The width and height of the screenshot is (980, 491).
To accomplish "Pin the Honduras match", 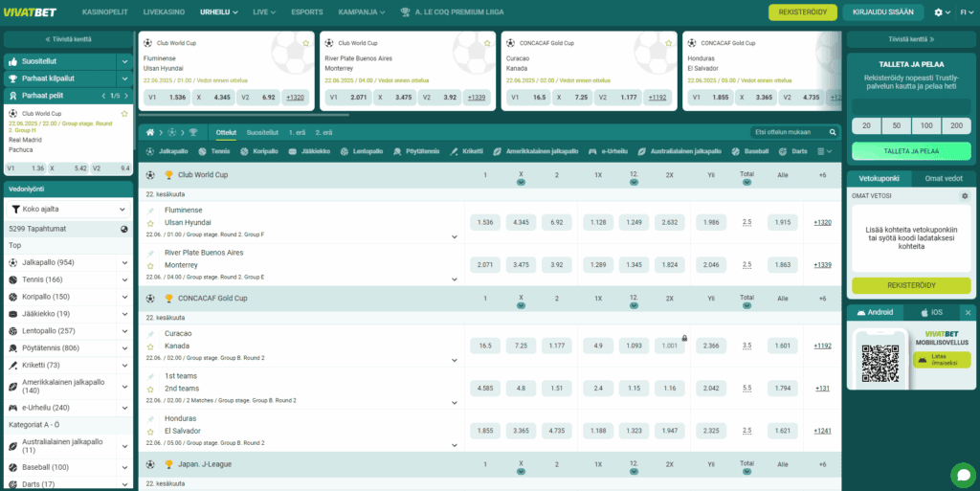I will pos(150,419).
